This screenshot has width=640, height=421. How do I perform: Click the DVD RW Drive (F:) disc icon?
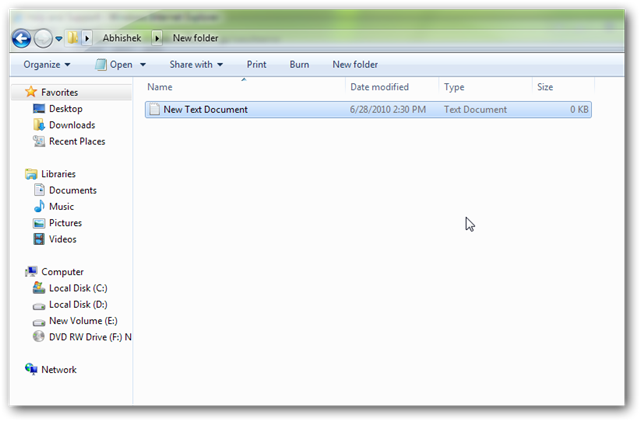pos(39,337)
